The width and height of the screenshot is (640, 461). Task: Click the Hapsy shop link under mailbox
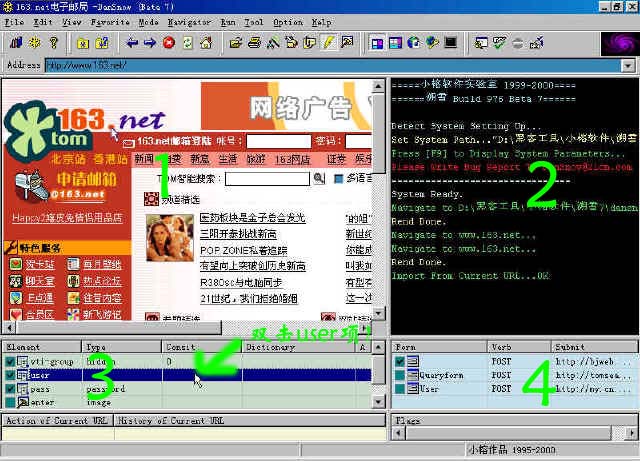click(67, 218)
